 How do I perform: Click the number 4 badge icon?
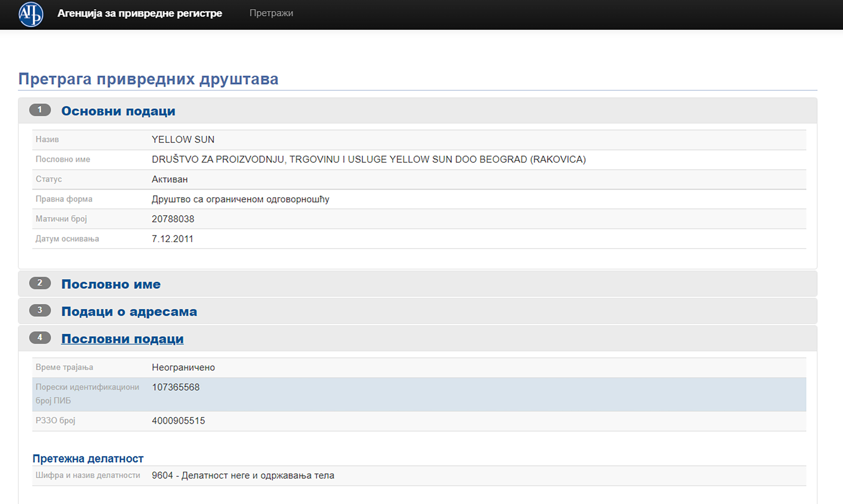(40, 338)
